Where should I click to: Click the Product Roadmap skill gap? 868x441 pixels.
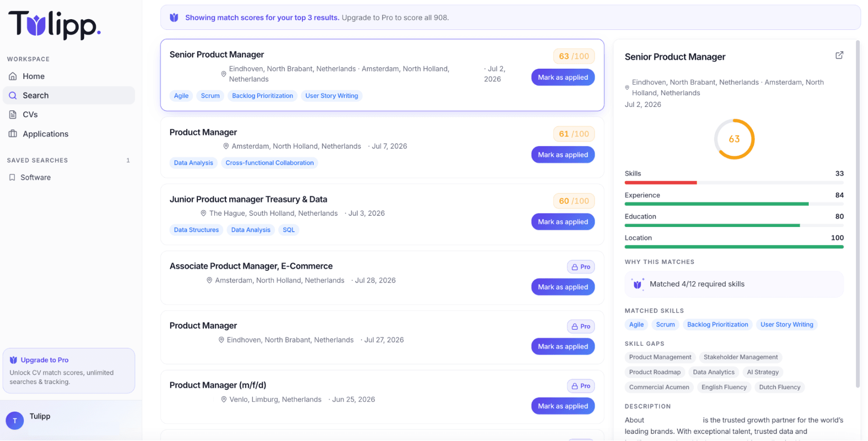(655, 372)
